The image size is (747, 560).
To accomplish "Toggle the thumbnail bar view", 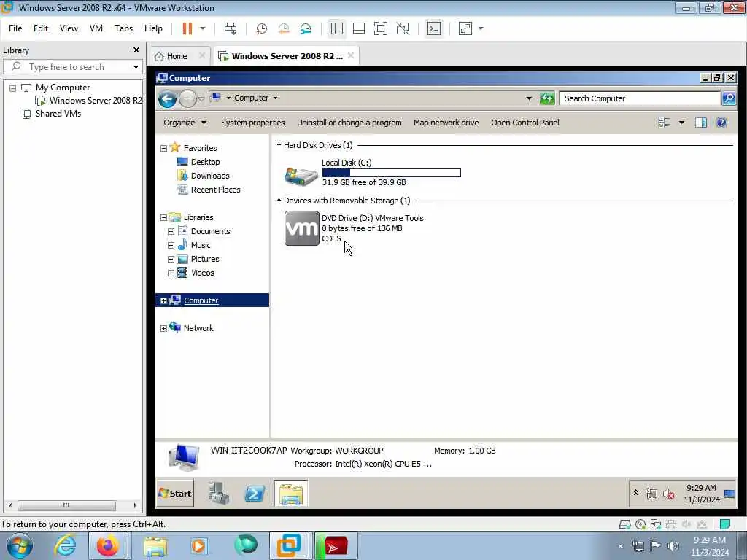I will pos(359,28).
